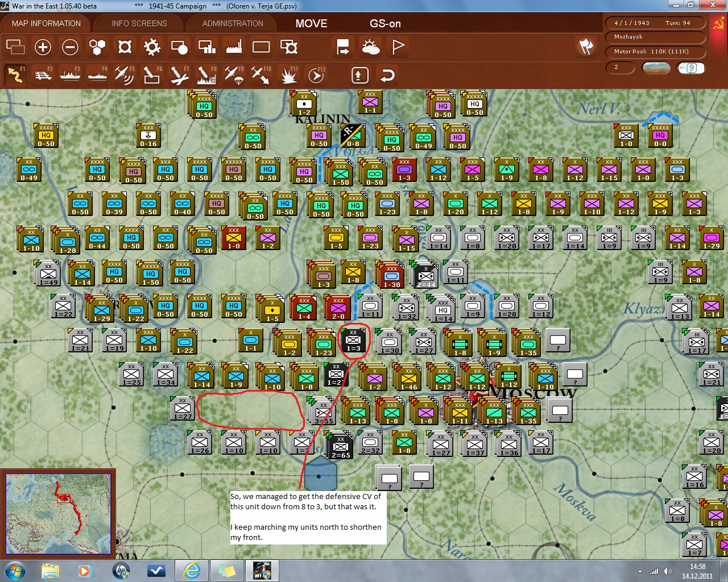Image resolution: width=728 pixels, height=582 pixels.
Task: Select the F2 rail transport mode
Action: point(43,74)
